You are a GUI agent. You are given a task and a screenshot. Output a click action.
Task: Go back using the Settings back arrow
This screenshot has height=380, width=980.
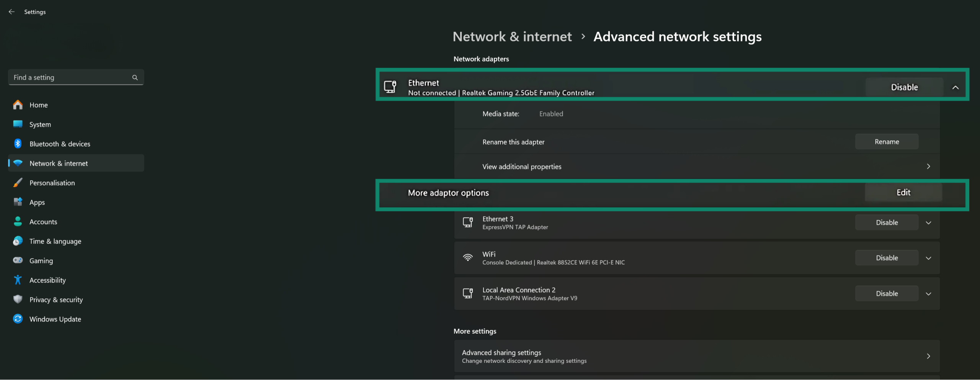pyautogui.click(x=11, y=12)
